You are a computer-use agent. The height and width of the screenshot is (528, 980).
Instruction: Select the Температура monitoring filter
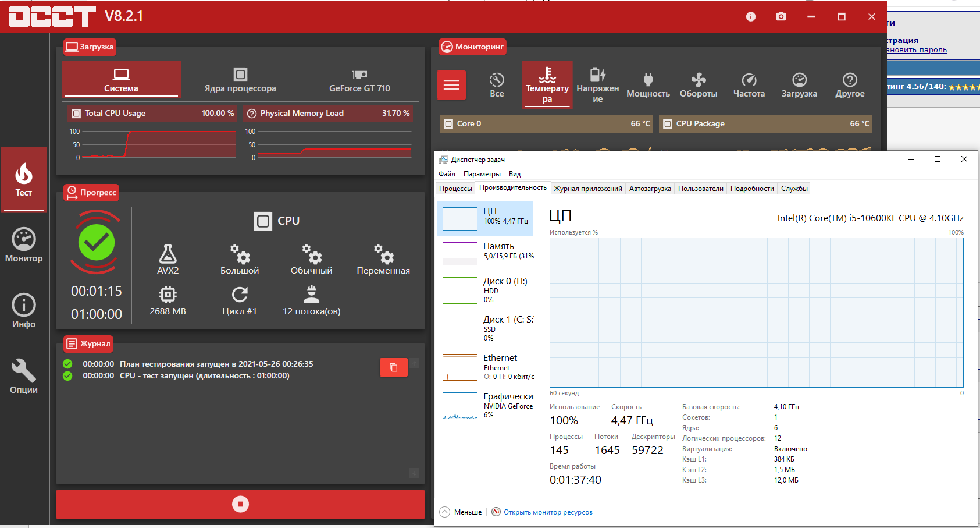[x=547, y=85]
